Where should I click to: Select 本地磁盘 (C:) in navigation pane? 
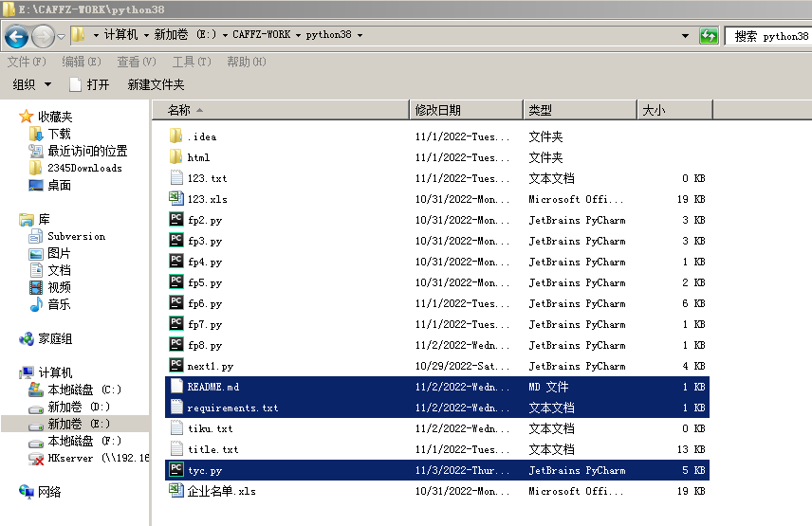(84, 390)
